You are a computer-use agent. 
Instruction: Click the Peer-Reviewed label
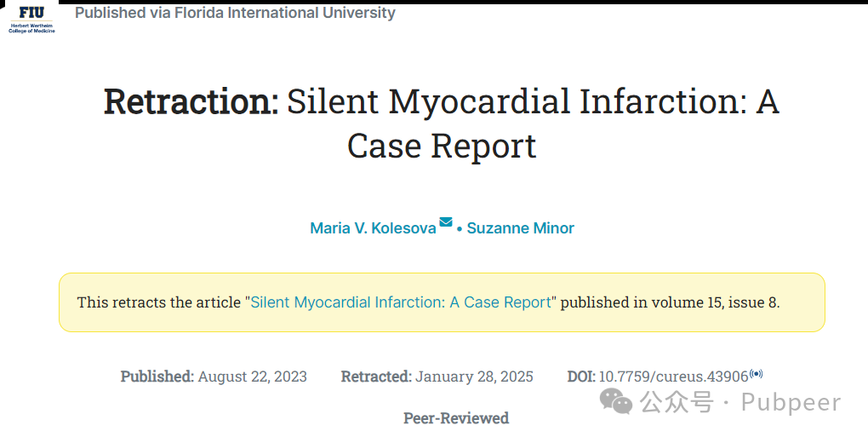click(x=456, y=418)
